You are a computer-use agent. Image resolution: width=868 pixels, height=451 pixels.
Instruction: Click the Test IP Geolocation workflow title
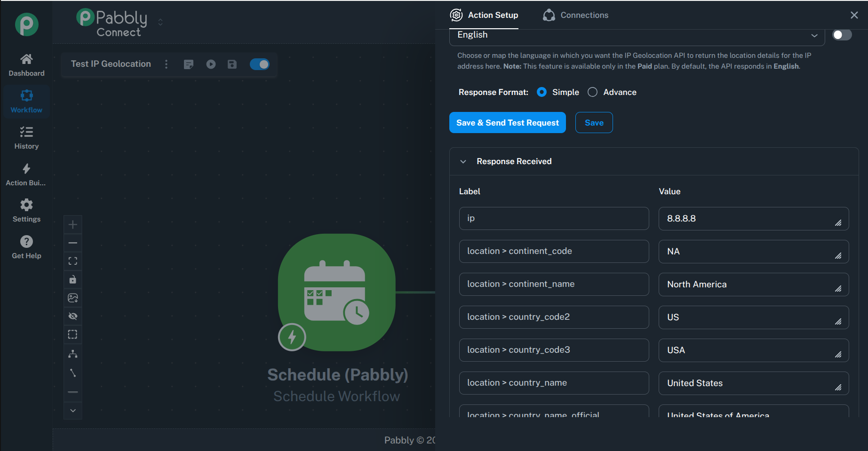111,64
